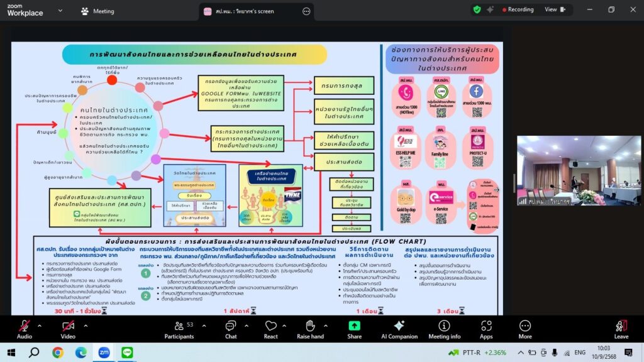
Task: Unmute the microphone with the Audio button
Action: point(25,329)
